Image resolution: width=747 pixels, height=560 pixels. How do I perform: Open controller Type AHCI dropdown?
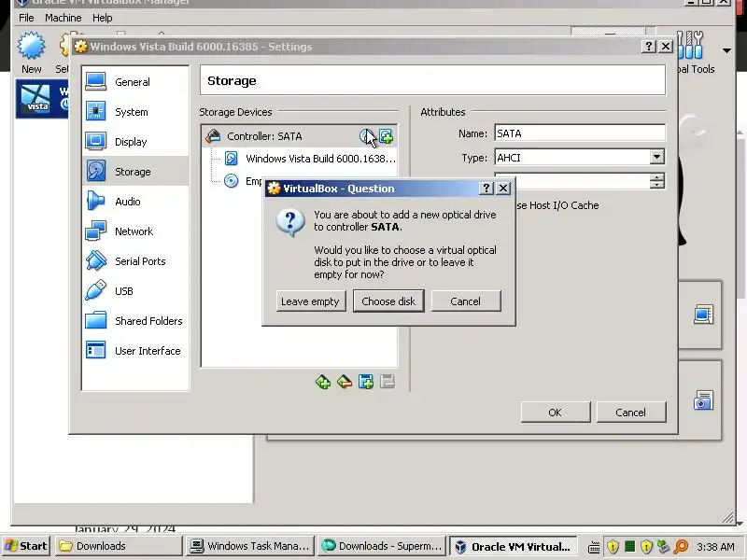point(657,157)
